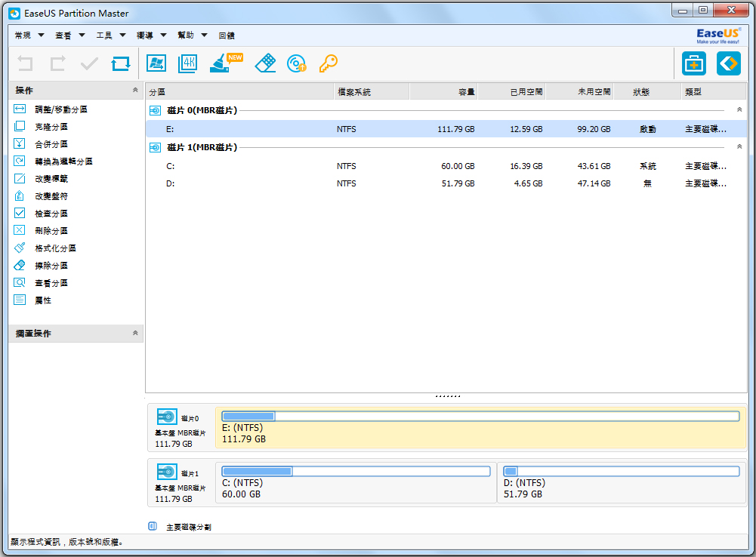Select 刪除分區 operation
The width and height of the screenshot is (756, 557).
pyautogui.click(x=51, y=231)
